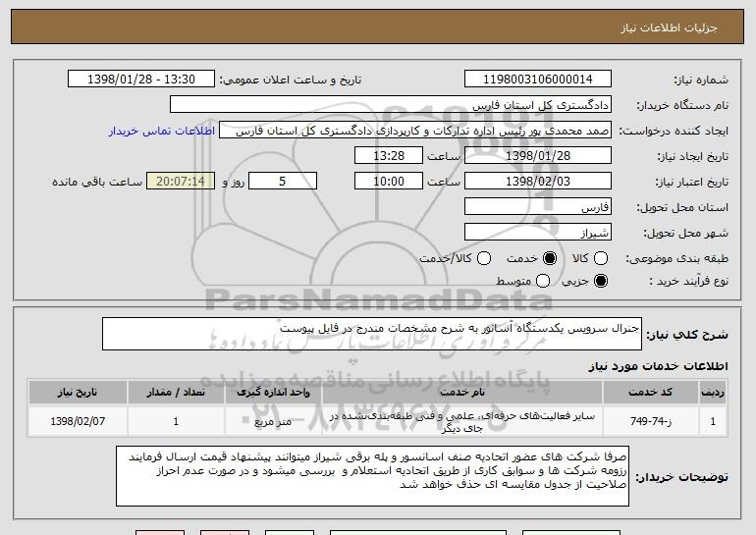Click the شرح کلی نیاز label
This screenshot has width=756, height=535.
(687, 335)
